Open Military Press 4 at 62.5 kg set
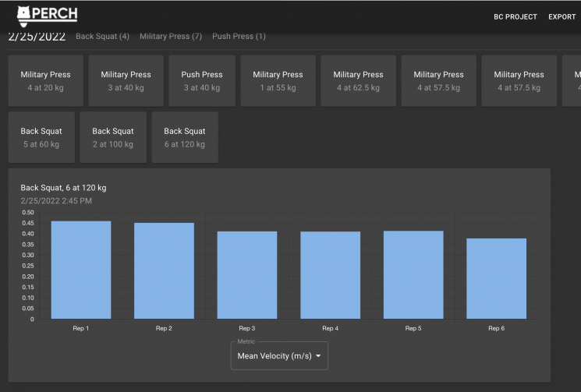Screen dimensions: 581x392 tap(358, 81)
